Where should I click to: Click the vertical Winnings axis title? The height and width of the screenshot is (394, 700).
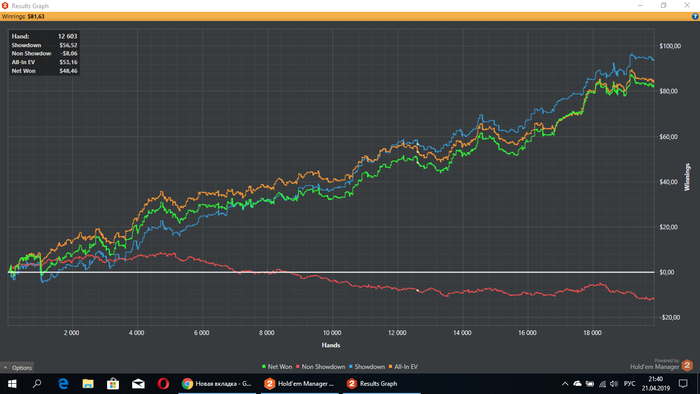(x=687, y=177)
